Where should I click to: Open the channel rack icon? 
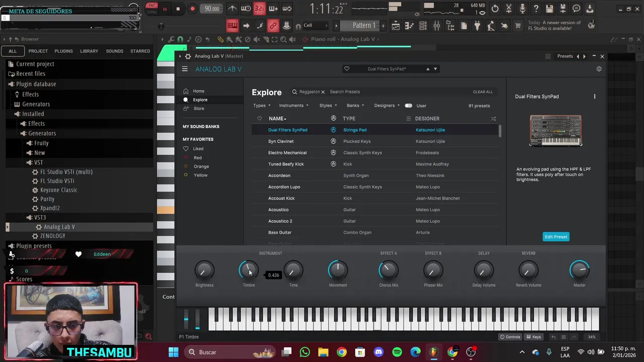click(423, 26)
